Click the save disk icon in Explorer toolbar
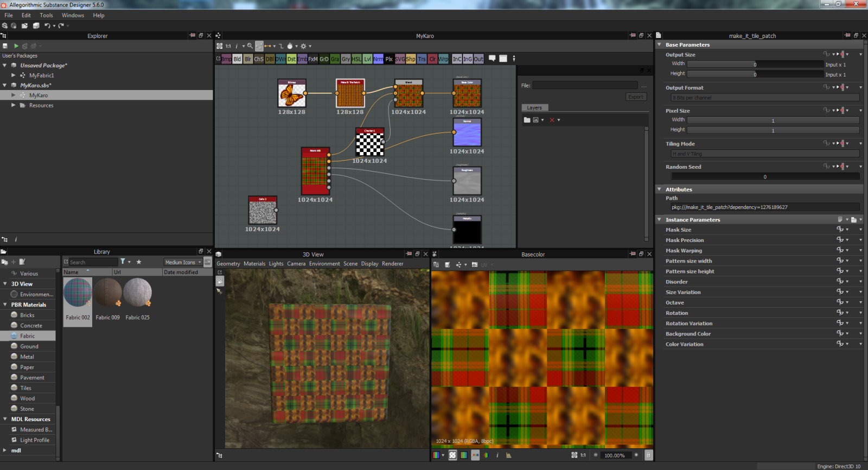Image resolution: width=868 pixels, height=470 pixels. pos(5,46)
